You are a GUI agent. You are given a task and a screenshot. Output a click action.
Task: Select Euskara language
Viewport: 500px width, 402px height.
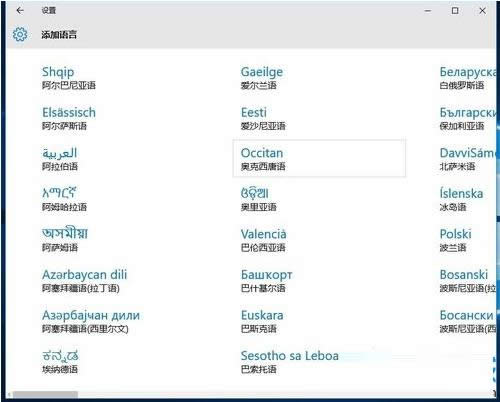click(x=262, y=322)
